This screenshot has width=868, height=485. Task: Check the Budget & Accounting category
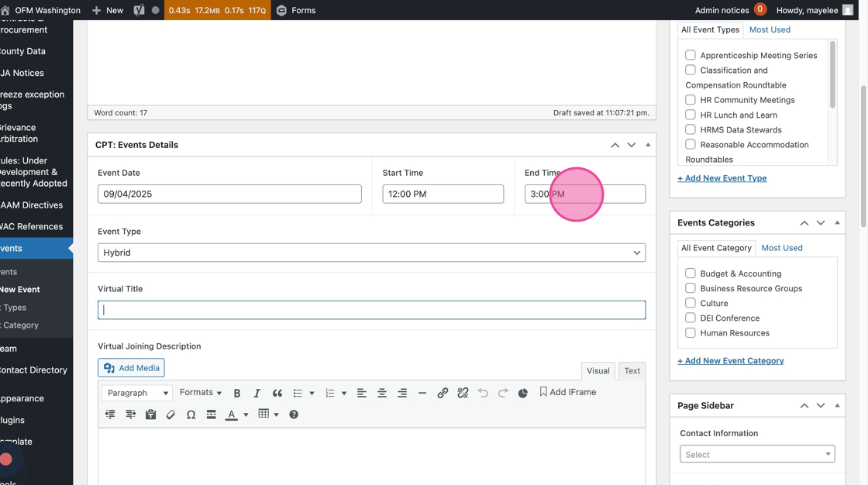pos(690,273)
